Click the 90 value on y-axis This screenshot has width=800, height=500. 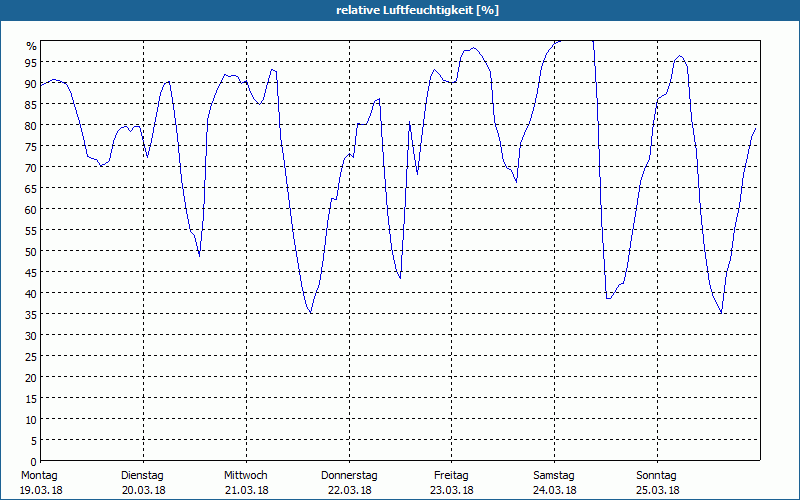point(31,84)
